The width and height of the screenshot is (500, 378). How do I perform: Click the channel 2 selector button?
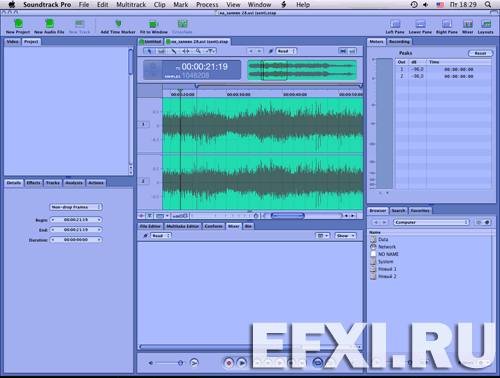click(143, 181)
